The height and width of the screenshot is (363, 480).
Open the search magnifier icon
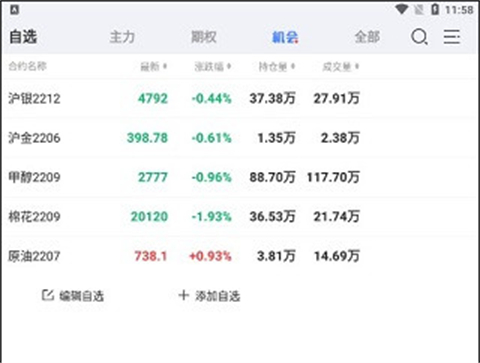[x=419, y=37]
